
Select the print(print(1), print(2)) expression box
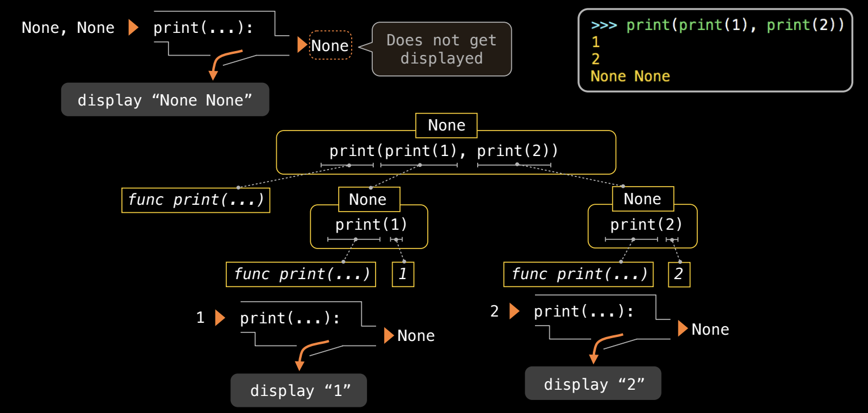[x=446, y=152]
